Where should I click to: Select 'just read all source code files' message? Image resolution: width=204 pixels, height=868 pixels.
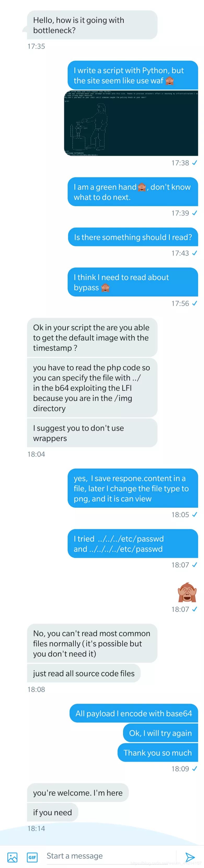pos(84,674)
